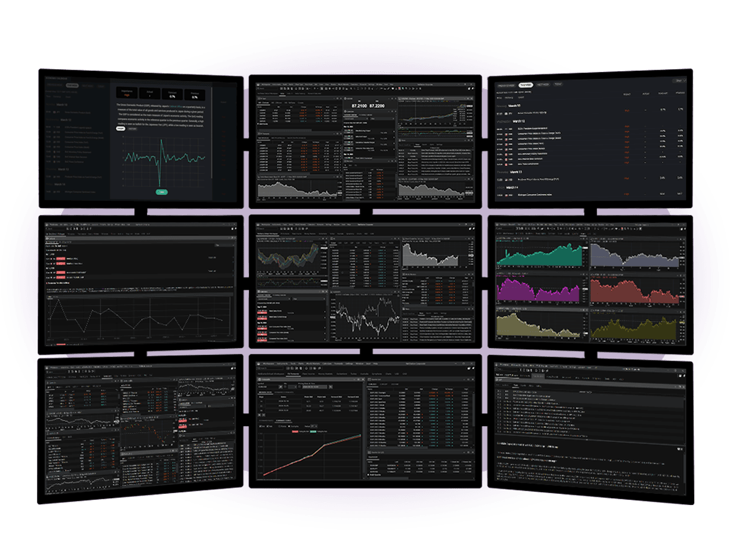Click the Previous 0.7% card

coord(195,95)
